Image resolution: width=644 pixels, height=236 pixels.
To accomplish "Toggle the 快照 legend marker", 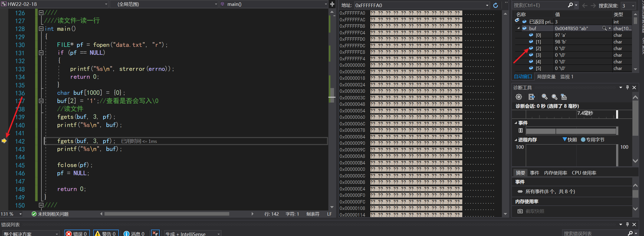I will [565, 140].
